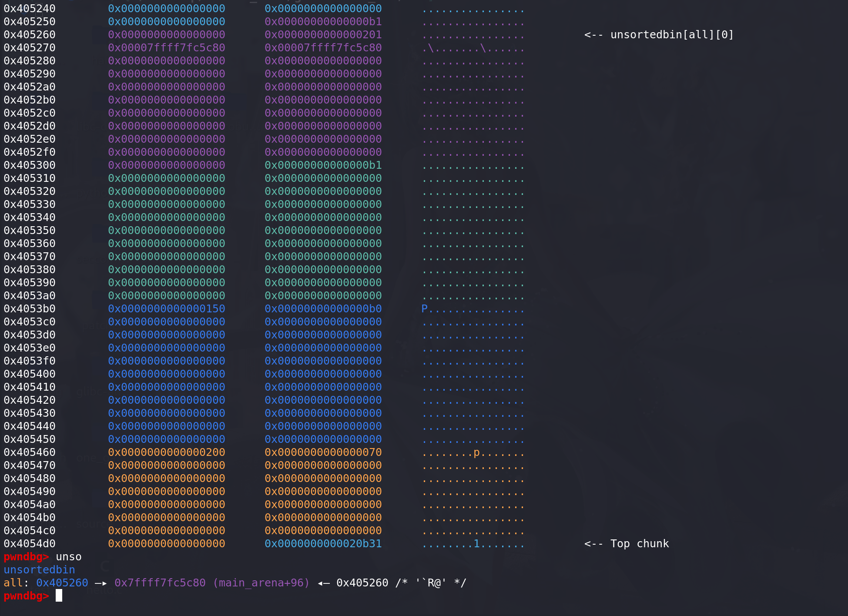The image size is (848, 616).
Task: Click the cursor at the last pwndbg> prompt
Action: point(59,596)
